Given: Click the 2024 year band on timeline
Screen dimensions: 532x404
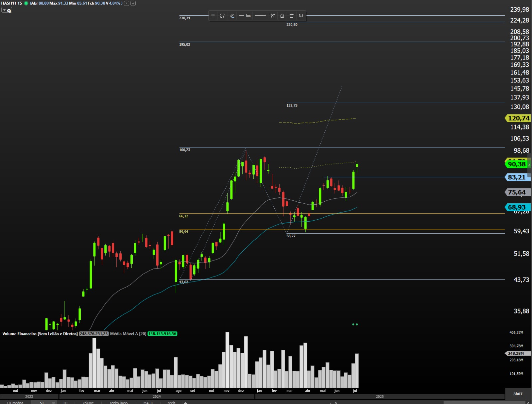Looking at the screenshot, I should [x=157, y=397].
